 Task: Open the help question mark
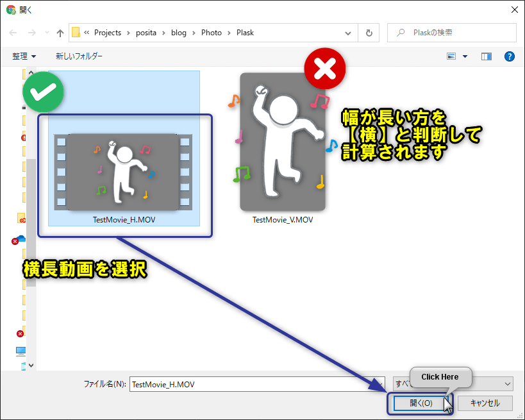(509, 56)
